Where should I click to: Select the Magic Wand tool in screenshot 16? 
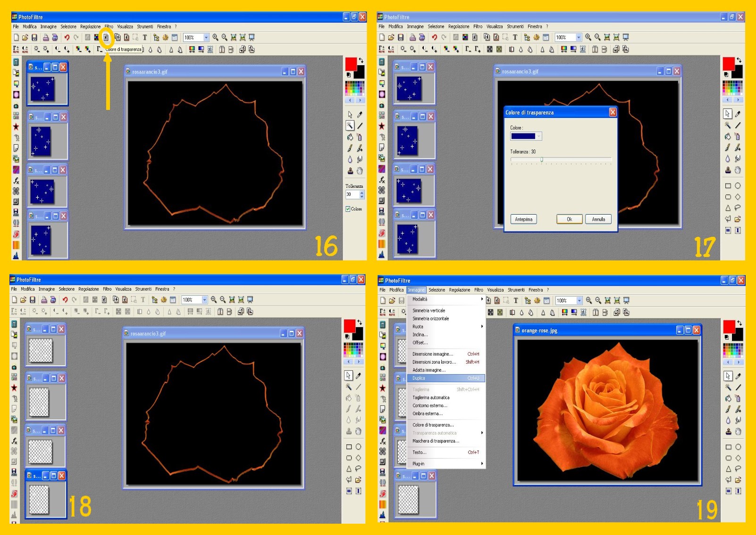click(x=350, y=125)
